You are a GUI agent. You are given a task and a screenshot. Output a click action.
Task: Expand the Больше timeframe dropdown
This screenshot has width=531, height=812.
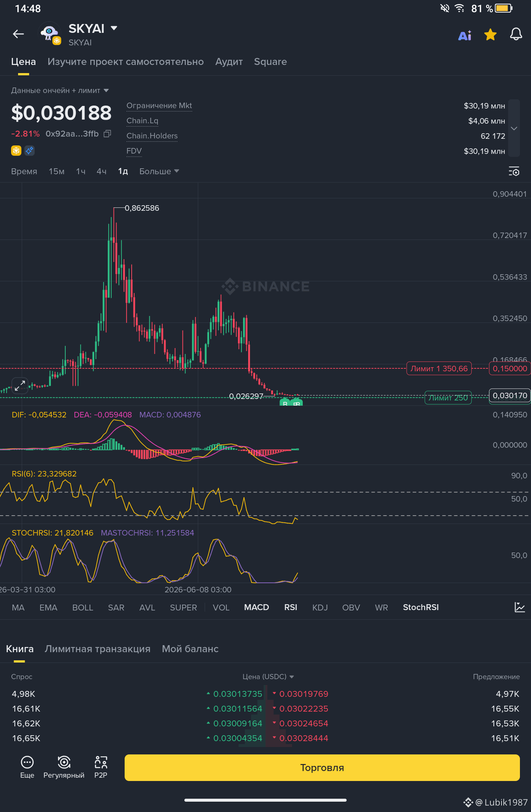click(159, 171)
